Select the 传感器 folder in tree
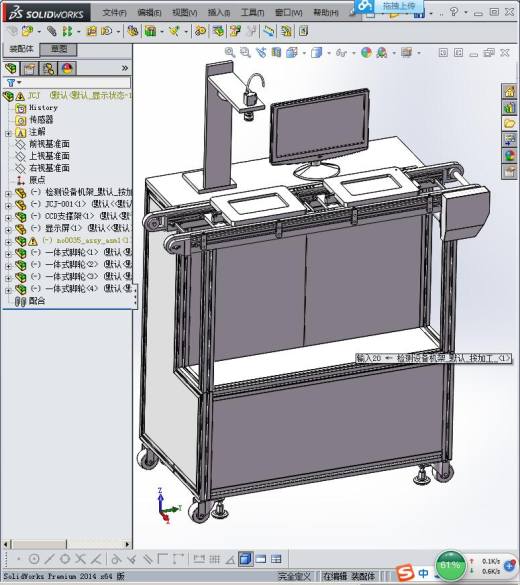 (34, 120)
